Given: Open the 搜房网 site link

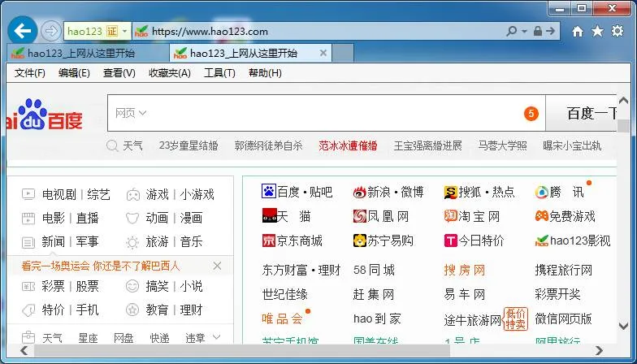Looking at the screenshot, I should pos(465,270).
